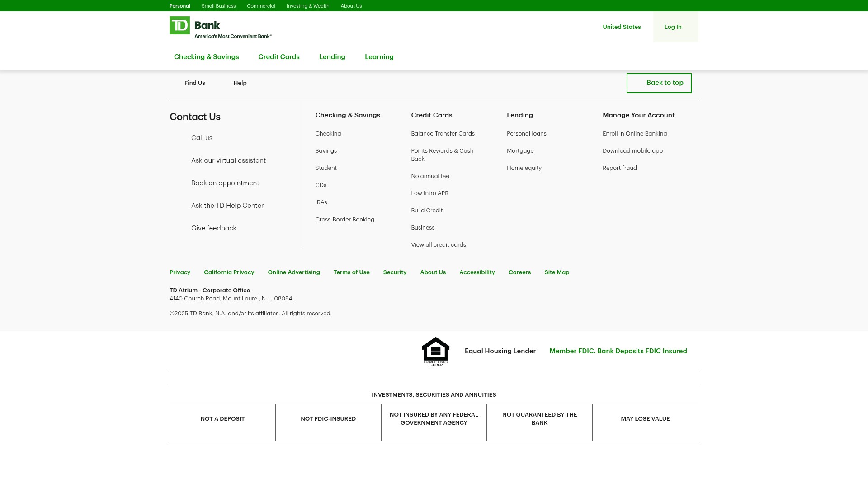Click the TD Bank logo
The height and width of the screenshot is (488, 868).
pyautogui.click(x=221, y=27)
